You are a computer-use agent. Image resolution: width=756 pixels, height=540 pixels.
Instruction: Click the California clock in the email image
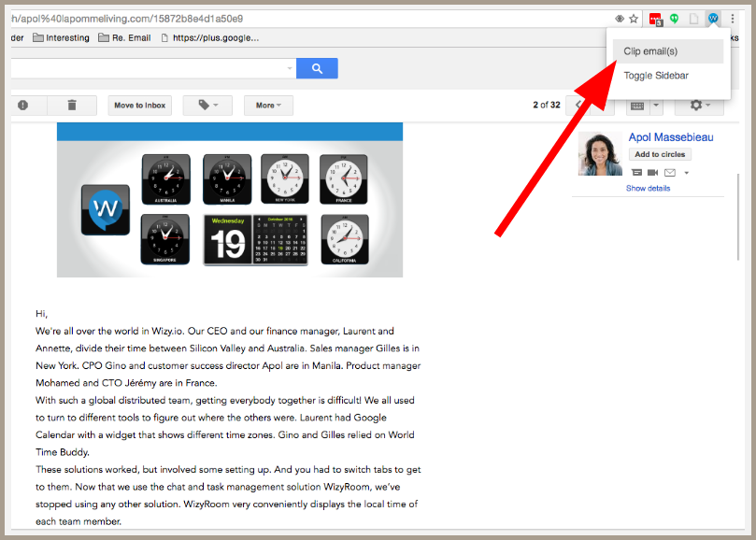tap(345, 239)
